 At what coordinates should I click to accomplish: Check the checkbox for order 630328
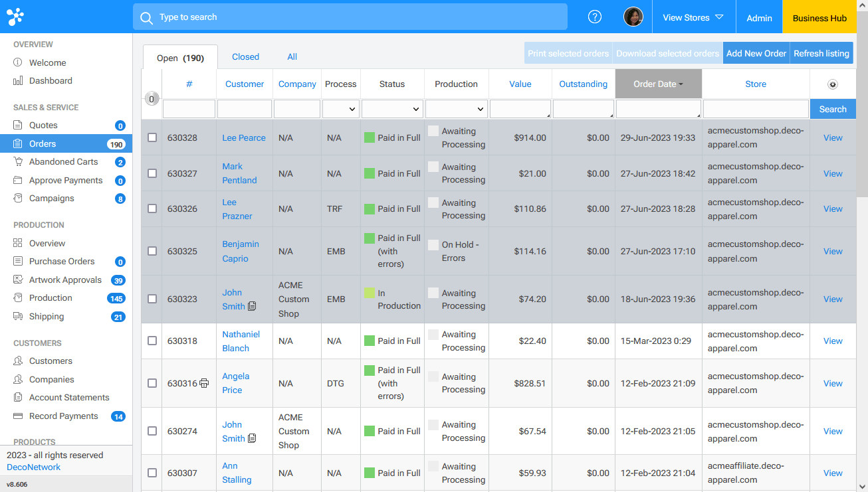(x=152, y=137)
